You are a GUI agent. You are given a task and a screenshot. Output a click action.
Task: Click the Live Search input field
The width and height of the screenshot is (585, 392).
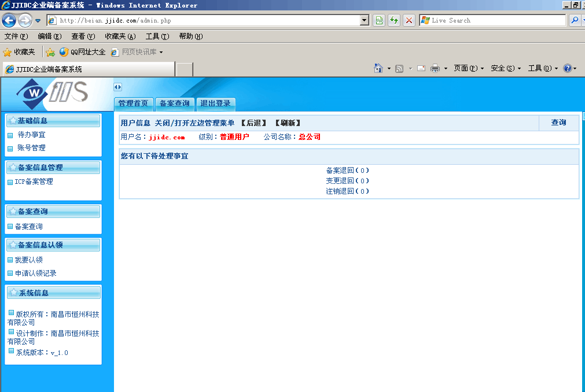click(x=496, y=20)
